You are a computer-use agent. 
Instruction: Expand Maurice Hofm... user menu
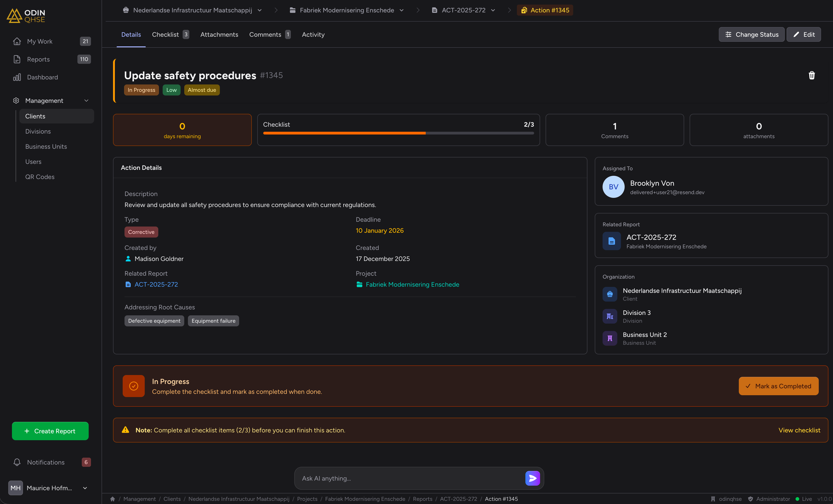pyautogui.click(x=85, y=488)
